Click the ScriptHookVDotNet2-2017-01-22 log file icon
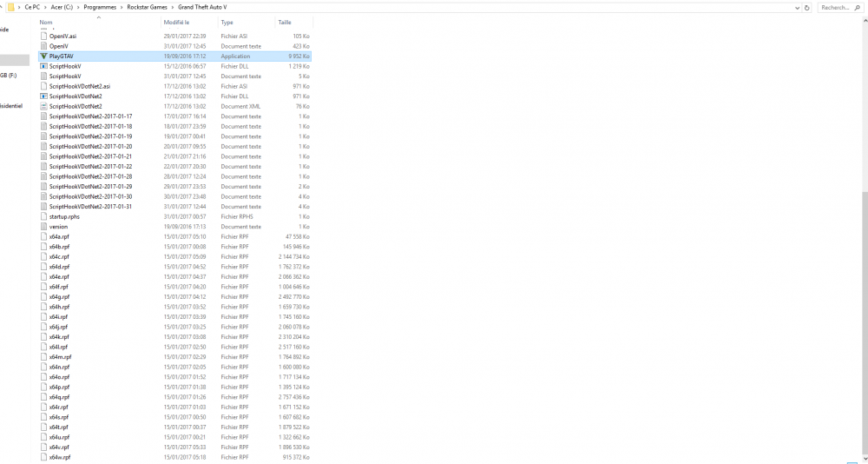Image resolution: width=868 pixels, height=464 pixels. coord(43,166)
